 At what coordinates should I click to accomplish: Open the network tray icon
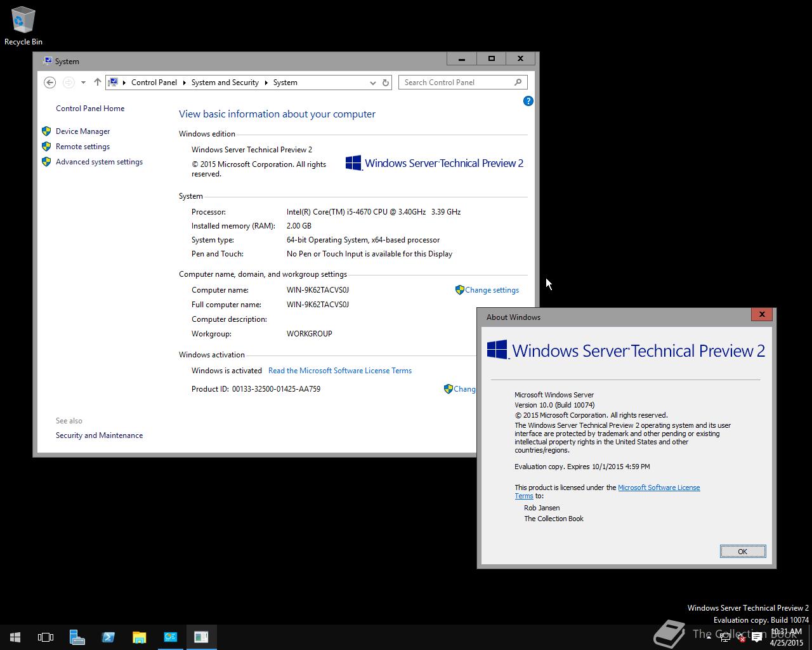click(x=725, y=638)
